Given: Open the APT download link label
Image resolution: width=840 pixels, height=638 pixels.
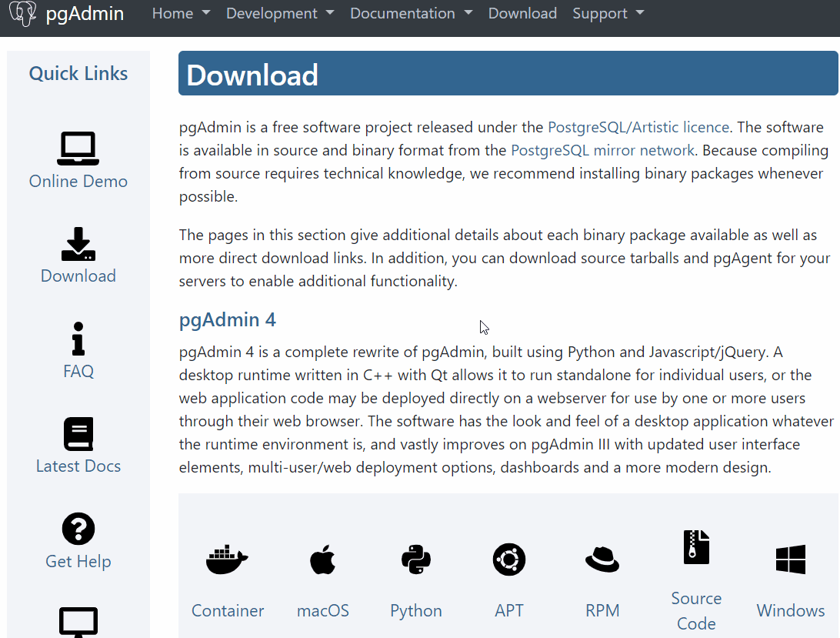Looking at the screenshot, I should [x=509, y=610].
